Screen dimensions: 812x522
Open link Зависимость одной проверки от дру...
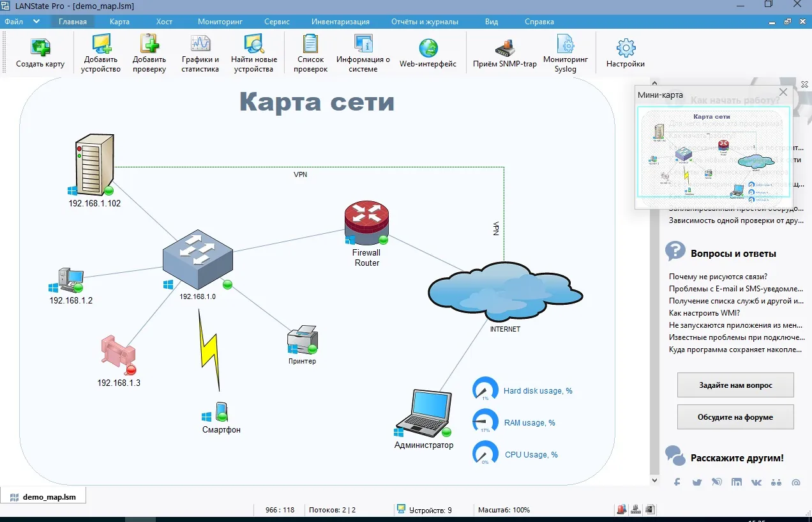point(736,220)
